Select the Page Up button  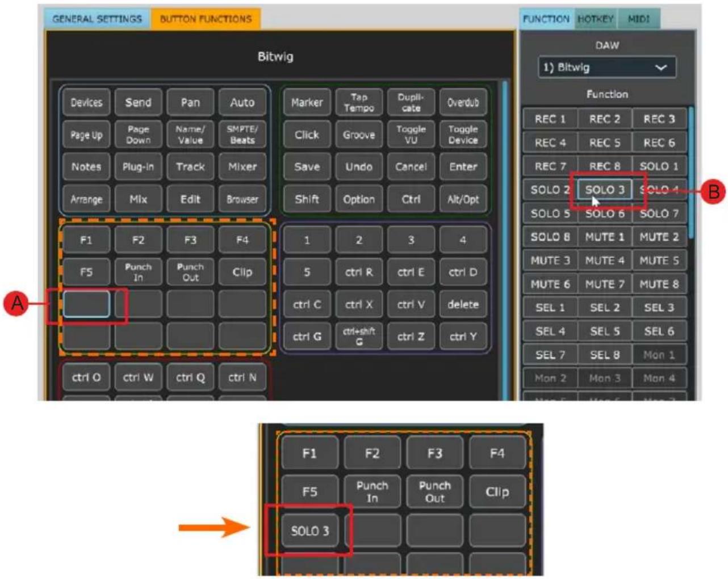coord(86,135)
